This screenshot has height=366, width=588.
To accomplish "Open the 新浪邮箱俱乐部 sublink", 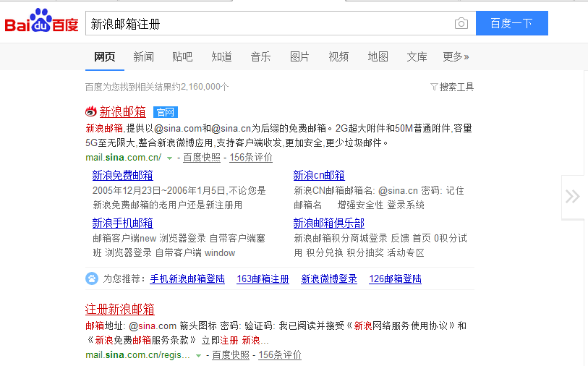I will point(329,223).
